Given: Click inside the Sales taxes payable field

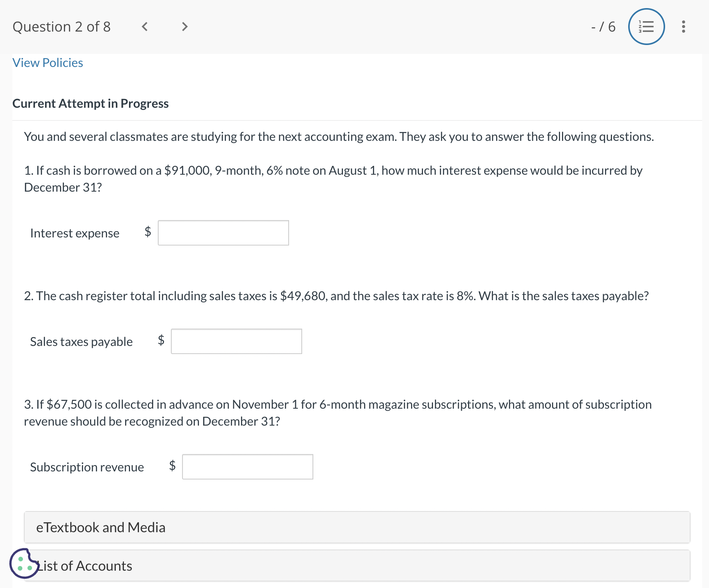Looking at the screenshot, I should coord(236,341).
